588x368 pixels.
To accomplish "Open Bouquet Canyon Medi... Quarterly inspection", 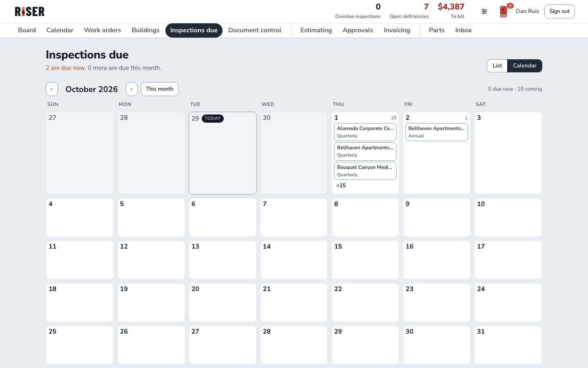I will coord(365,171).
